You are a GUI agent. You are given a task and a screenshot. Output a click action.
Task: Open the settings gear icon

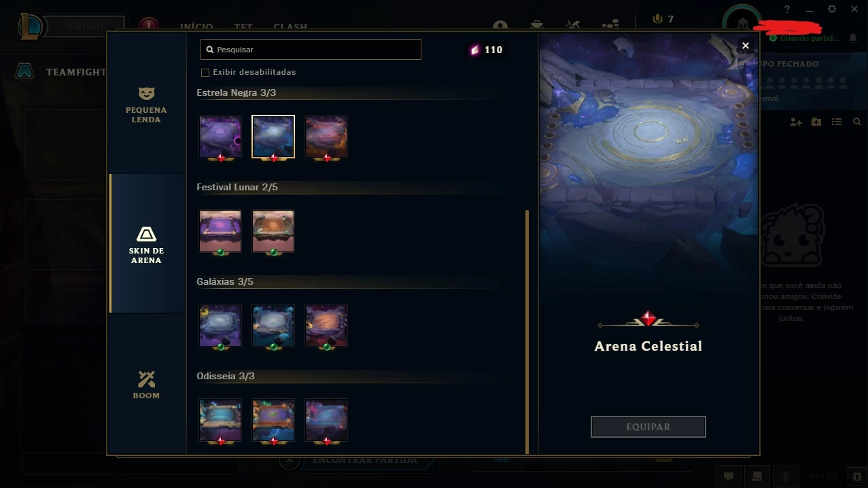click(x=832, y=9)
